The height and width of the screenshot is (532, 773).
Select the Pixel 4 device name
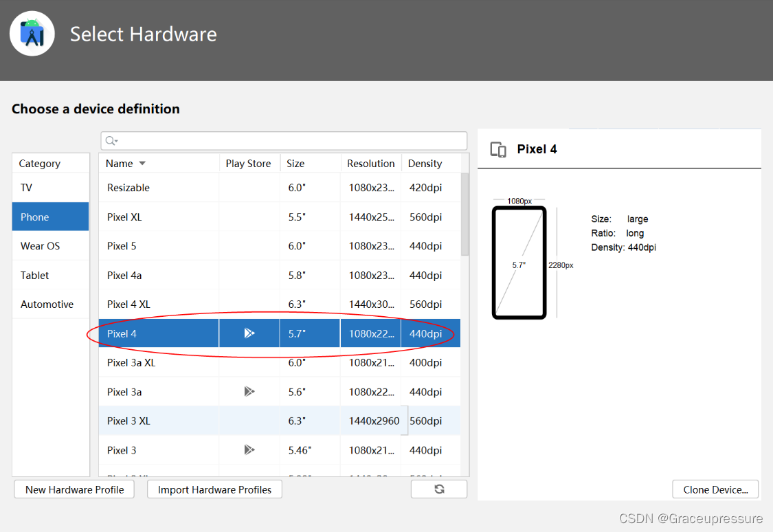pos(122,334)
